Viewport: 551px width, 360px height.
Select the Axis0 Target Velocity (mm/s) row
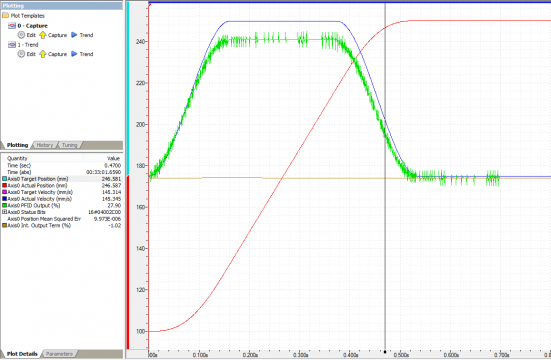click(61, 192)
